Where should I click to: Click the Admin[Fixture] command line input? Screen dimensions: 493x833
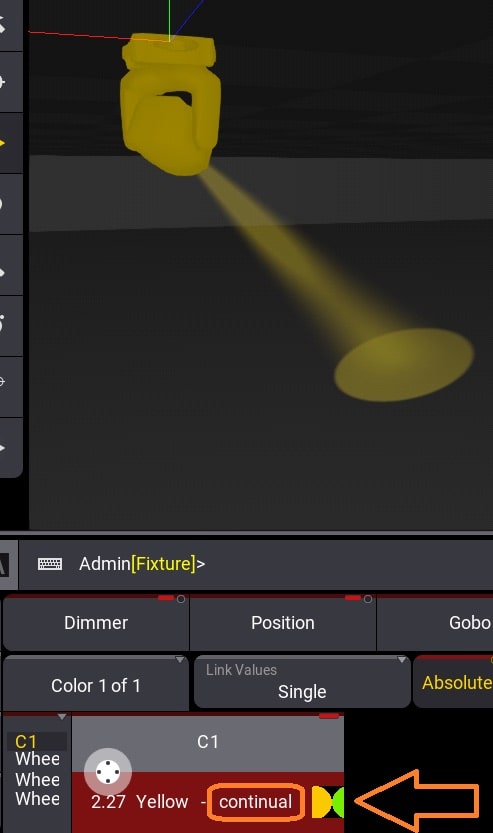(x=142, y=564)
